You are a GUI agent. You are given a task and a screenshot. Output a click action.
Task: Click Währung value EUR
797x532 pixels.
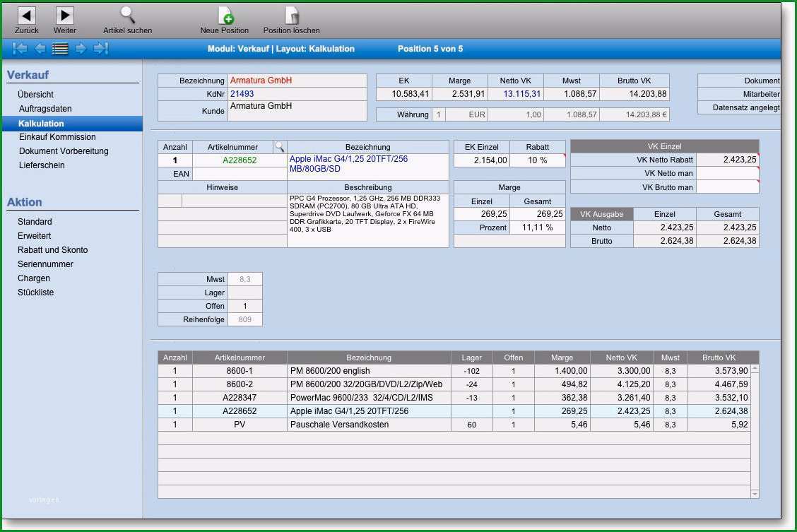coord(466,115)
